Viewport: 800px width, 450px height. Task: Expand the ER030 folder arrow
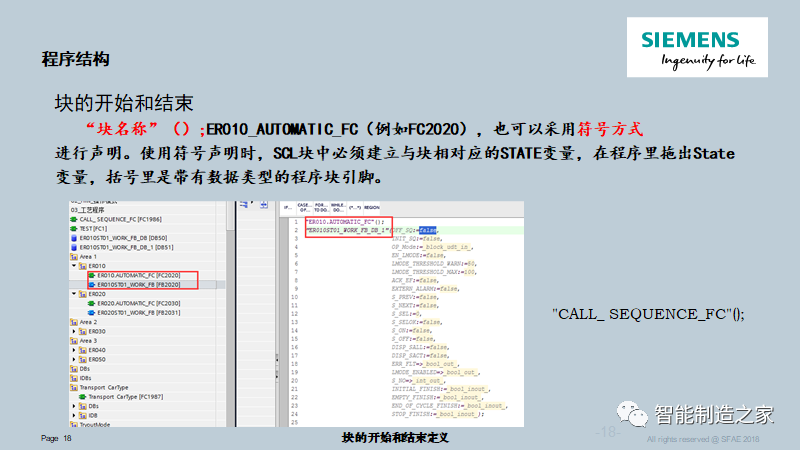tap(74, 332)
